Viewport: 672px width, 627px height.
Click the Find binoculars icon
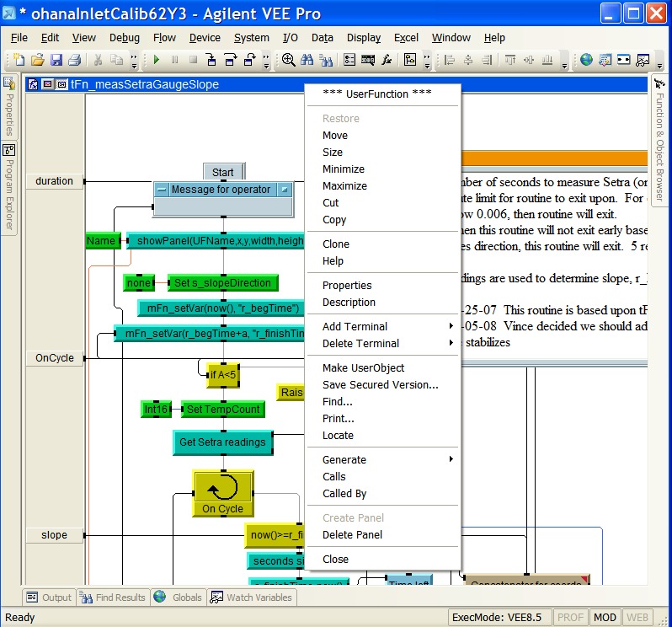tap(307, 60)
